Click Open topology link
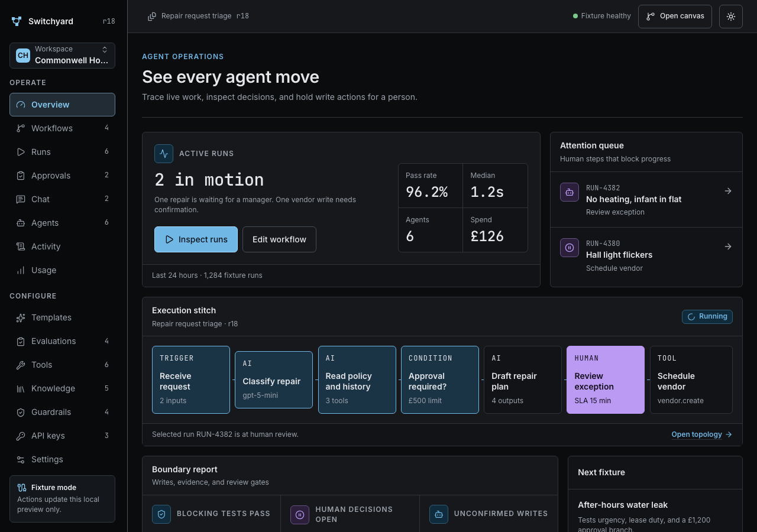This screenshot has width=757, height=532. pos(702,434)
